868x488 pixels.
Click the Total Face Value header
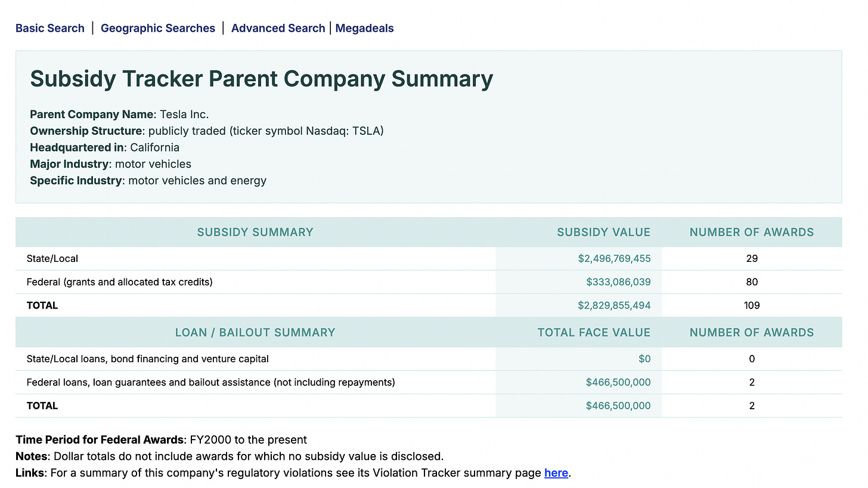(594, 332)
